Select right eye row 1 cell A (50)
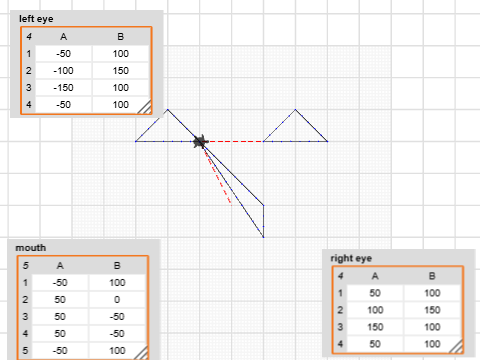Image resolution: width=480 pixels, height=360 pixels. (375, 293)
